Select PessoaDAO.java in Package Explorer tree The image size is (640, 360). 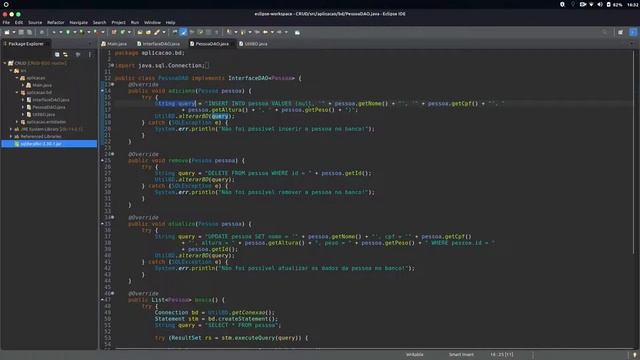click(49, 107)
